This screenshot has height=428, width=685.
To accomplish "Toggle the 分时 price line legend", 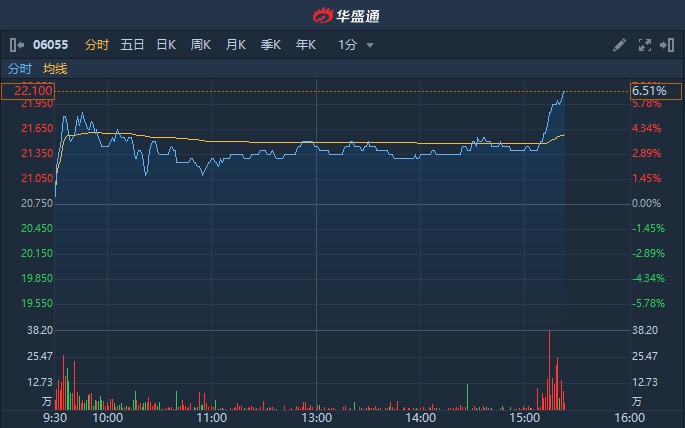I will point(20,69).
